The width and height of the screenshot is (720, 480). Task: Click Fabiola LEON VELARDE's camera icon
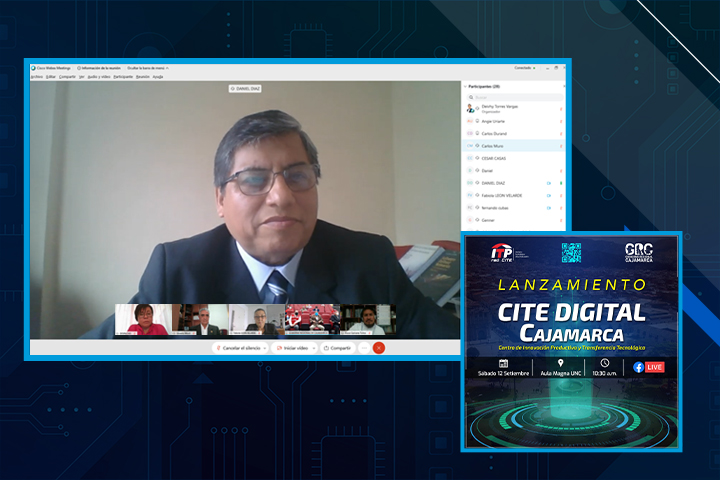point(549,196)
